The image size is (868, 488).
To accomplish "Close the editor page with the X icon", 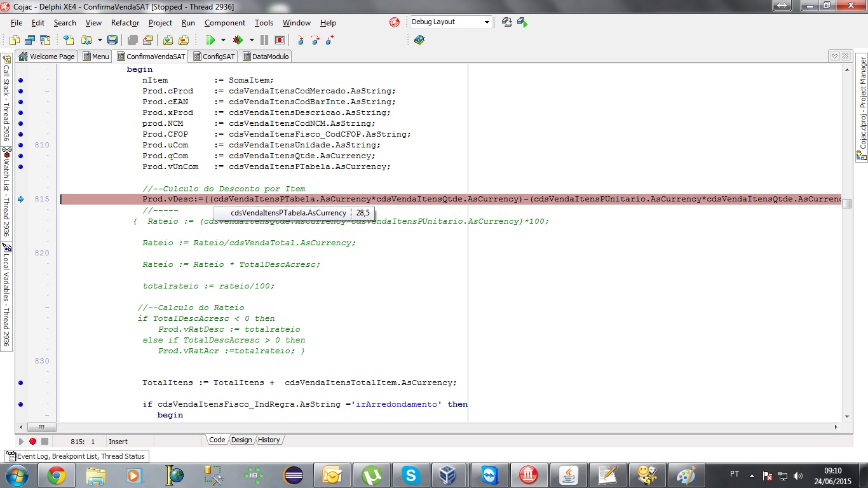I will pos(846,56).
